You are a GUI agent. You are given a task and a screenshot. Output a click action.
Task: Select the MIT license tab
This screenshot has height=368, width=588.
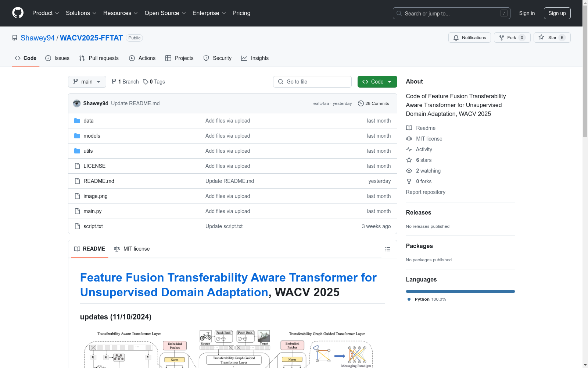(132, 249)
